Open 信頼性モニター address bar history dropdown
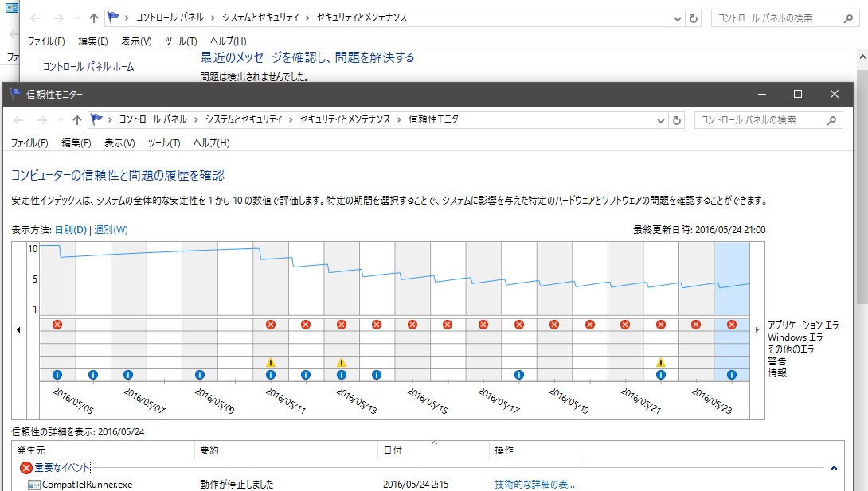The height and width of the screenshot is (491, 868). click(x=660, y=120)
